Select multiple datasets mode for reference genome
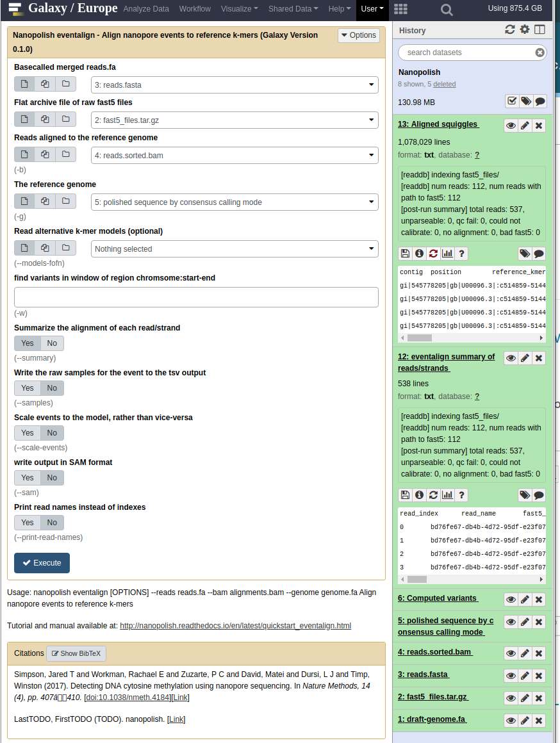 coord(45,201)
